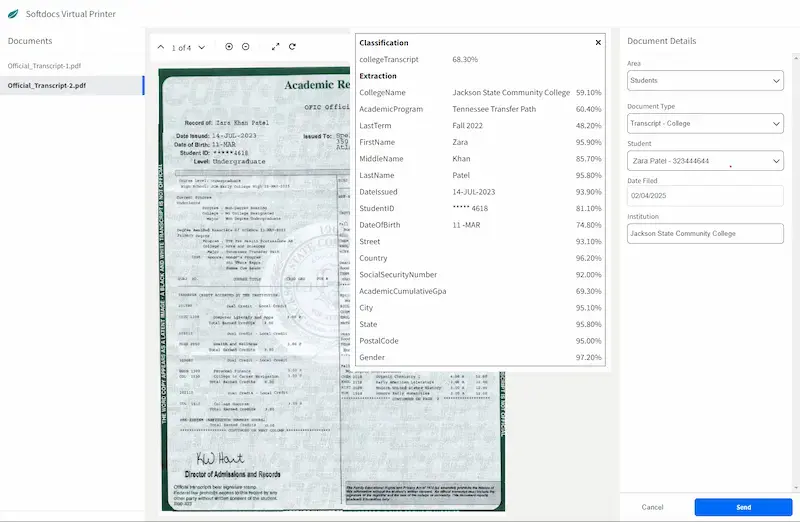Viewport: 800px width, 522px height.
Task: Click the Softdocs leaf logo icon
Action: pyautogui.click(x=13, y=14)
